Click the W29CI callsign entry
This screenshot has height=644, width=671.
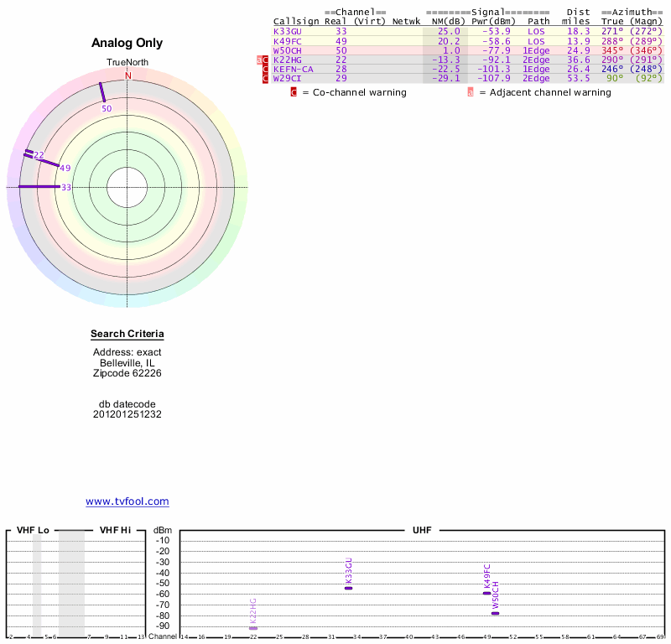(288, 79)
